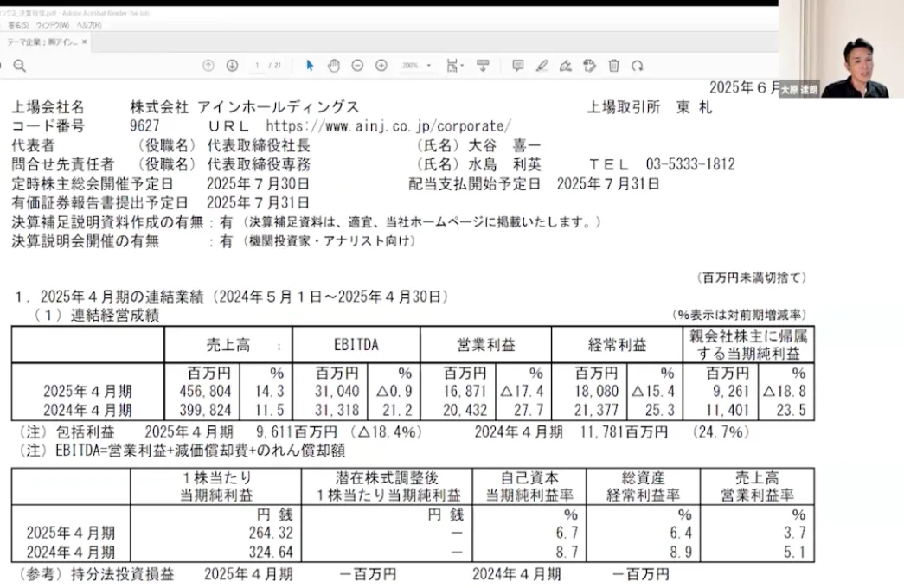Click the URL https://www.ainj.co.jp/corporate/
This screenshot has height=588, width=904.
388,125
